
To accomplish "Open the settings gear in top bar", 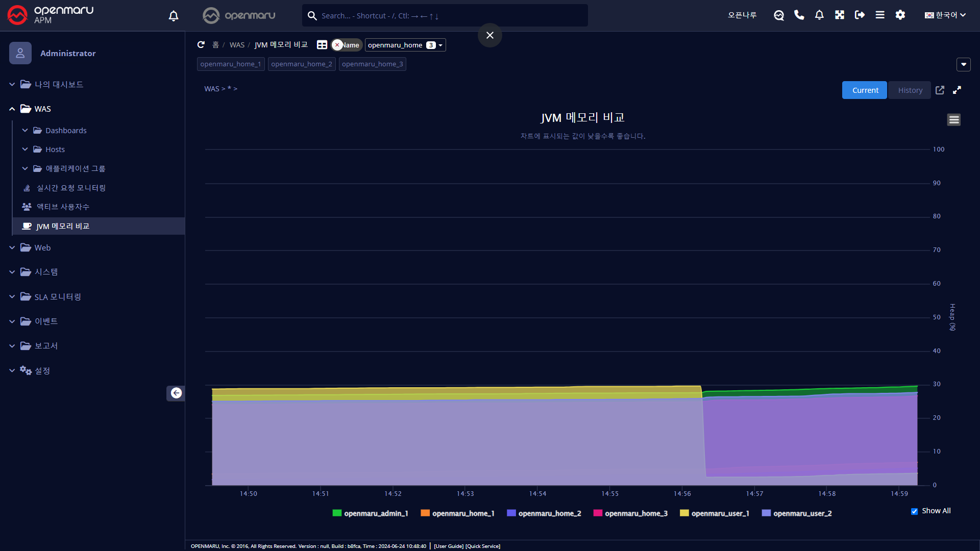I will point(900,15).
